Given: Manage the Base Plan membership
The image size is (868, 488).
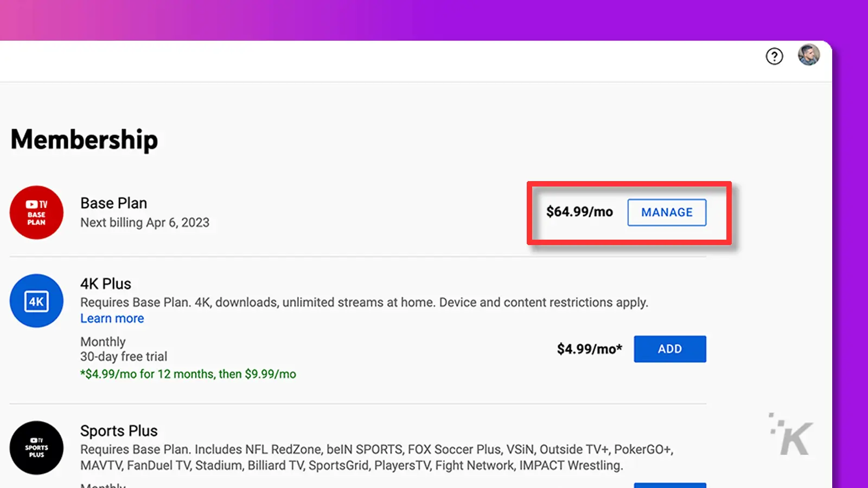Looking at the screenshot, I should tap(667, 213).
